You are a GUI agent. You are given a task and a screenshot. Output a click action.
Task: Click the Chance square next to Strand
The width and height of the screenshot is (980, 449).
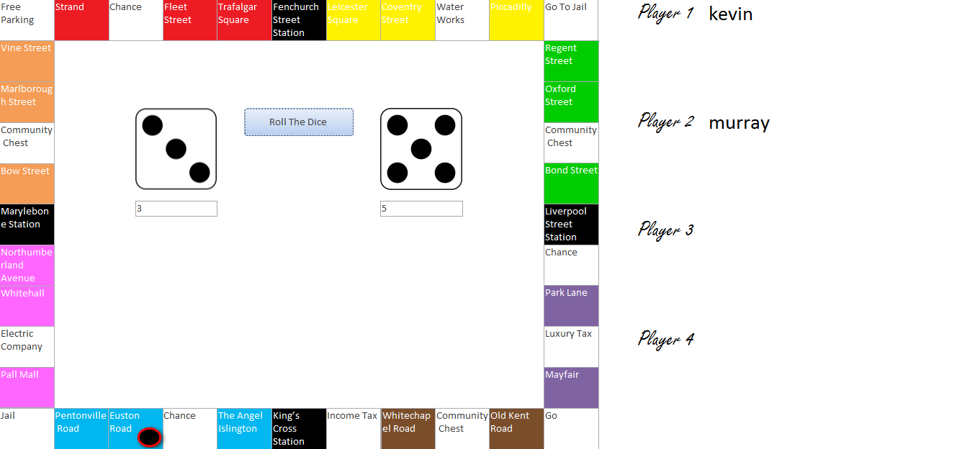click(136, 20)
